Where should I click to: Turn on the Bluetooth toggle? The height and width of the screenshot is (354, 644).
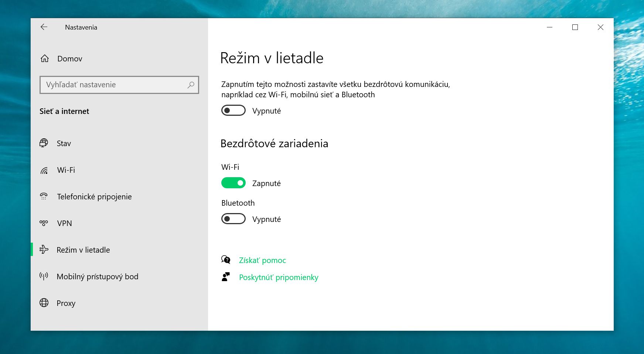234,219
